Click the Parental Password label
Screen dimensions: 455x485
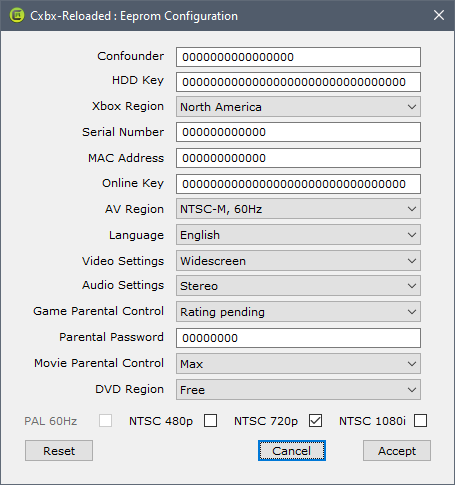[111, 337]
